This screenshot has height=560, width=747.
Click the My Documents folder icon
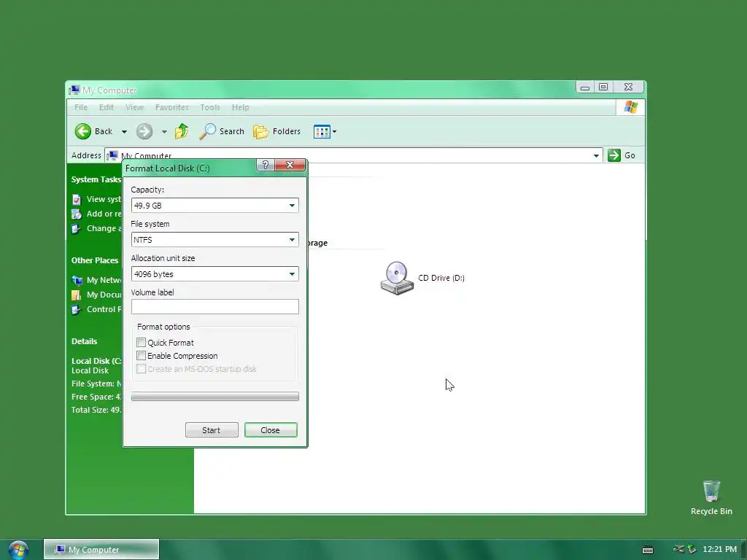tap(76, 295)
